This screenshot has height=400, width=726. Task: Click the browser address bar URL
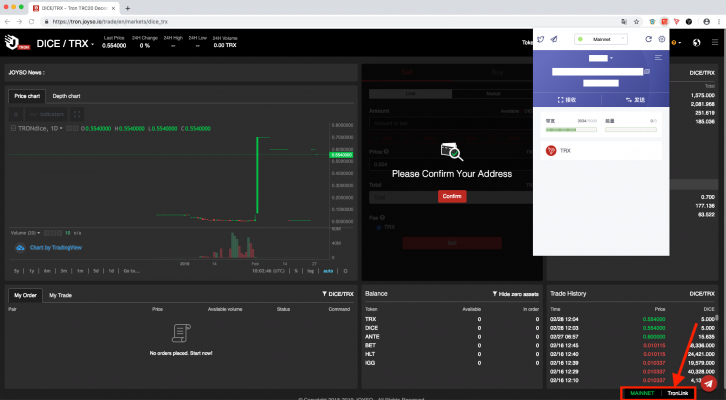pos(110,21)
